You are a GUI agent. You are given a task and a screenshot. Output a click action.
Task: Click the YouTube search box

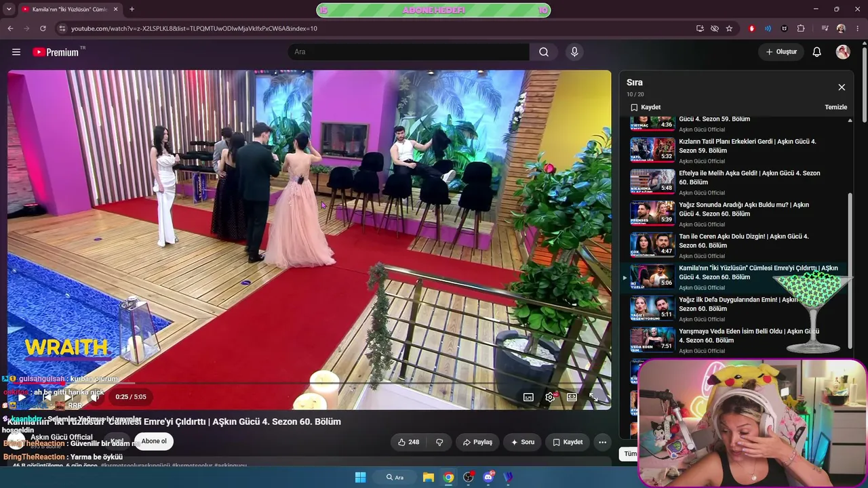[x=408, y=52]
